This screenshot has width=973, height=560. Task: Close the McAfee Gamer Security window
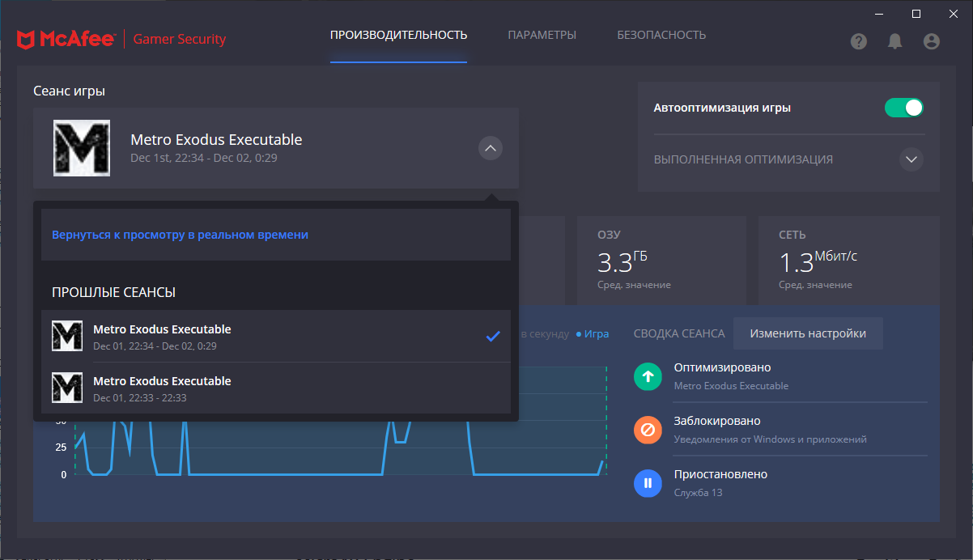pos(954,13)
